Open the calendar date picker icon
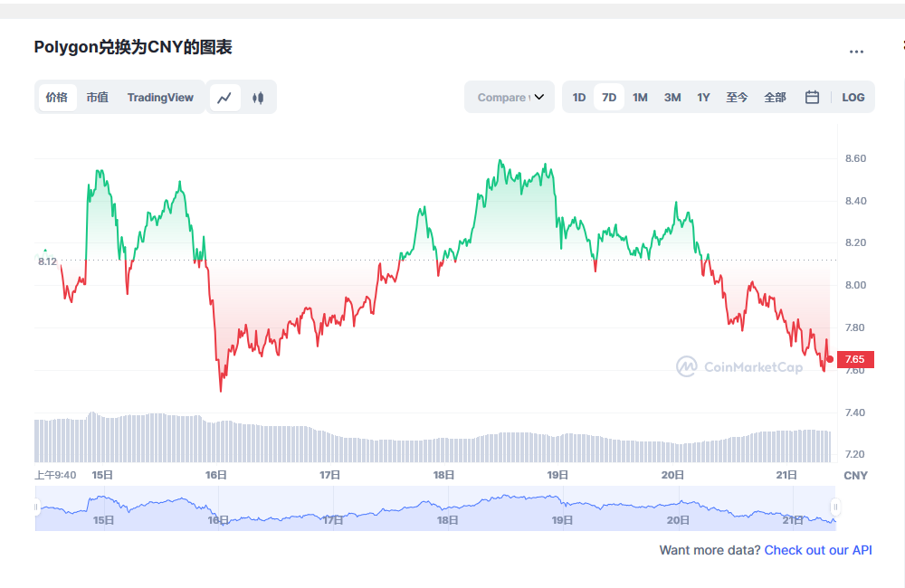The image size is (905, 588). tap(812, 97)
